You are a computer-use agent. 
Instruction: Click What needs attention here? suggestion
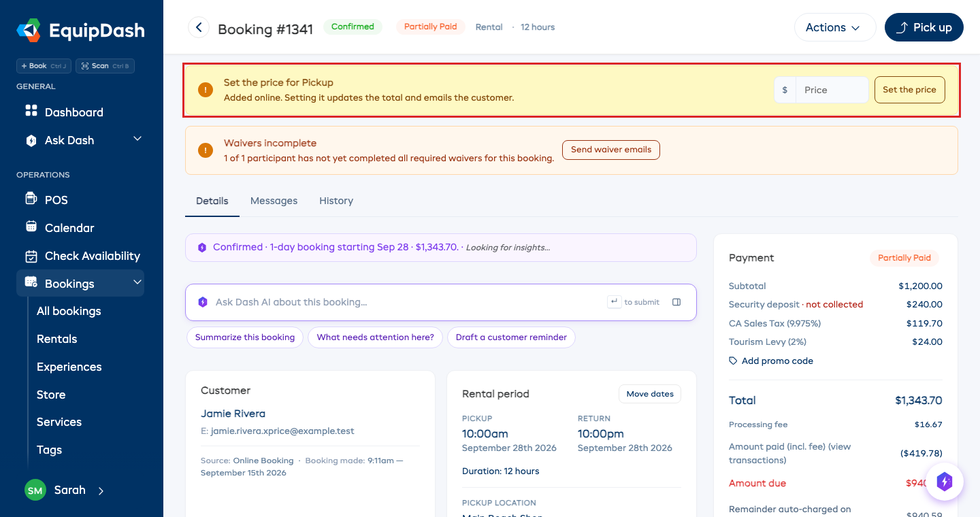coord(376,337)
